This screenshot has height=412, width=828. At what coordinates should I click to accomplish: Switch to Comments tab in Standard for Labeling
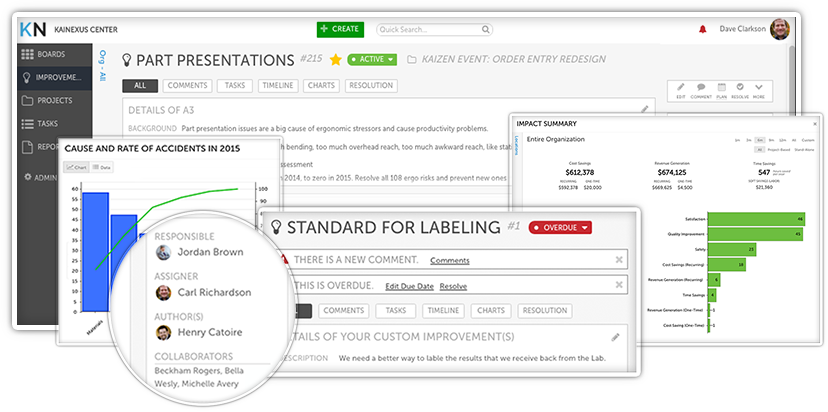[x=344, y=311]
